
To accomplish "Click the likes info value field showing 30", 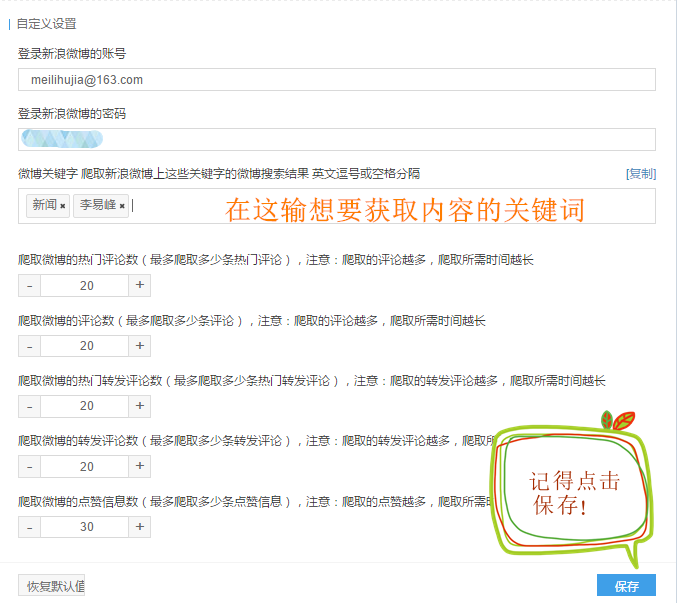I will [x=86, y=526].
